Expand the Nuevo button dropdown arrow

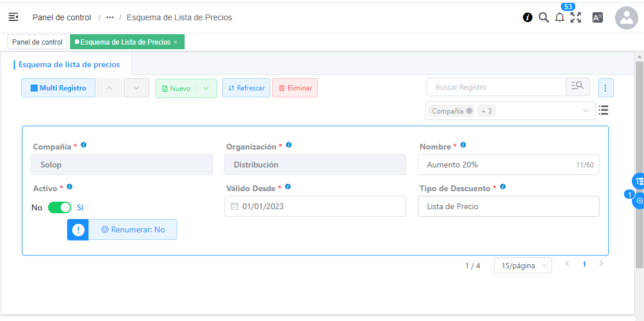point(206,89)
